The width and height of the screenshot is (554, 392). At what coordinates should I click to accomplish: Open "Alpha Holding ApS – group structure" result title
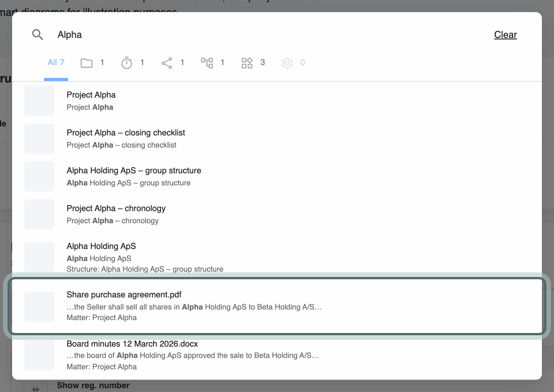(x=134, y=171)
